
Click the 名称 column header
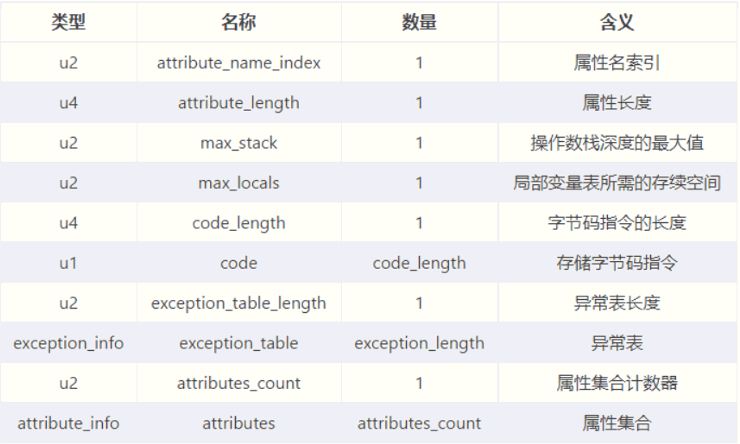coord(239,22)
